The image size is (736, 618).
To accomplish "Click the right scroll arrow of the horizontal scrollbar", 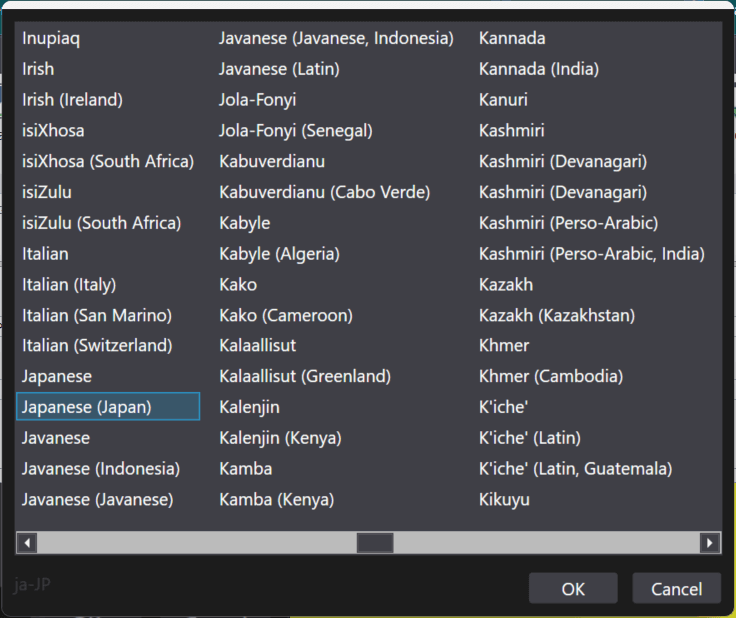I will [x=710, y=543].
